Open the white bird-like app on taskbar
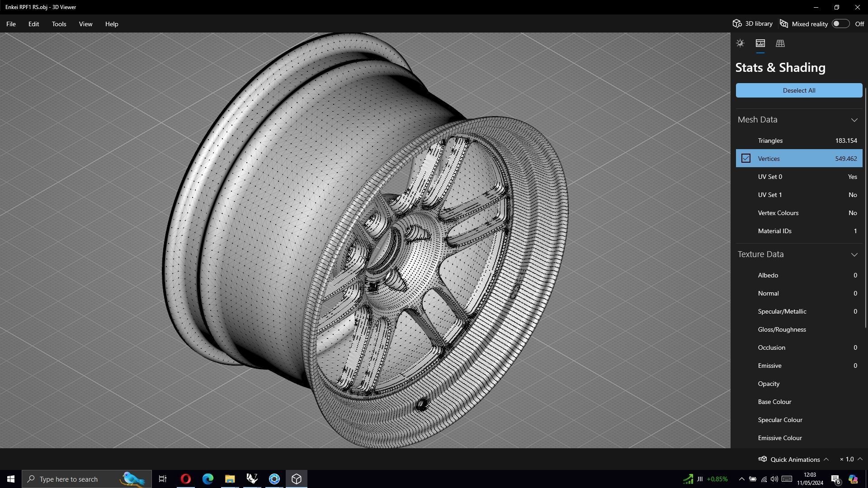 [x=252, y=479]
